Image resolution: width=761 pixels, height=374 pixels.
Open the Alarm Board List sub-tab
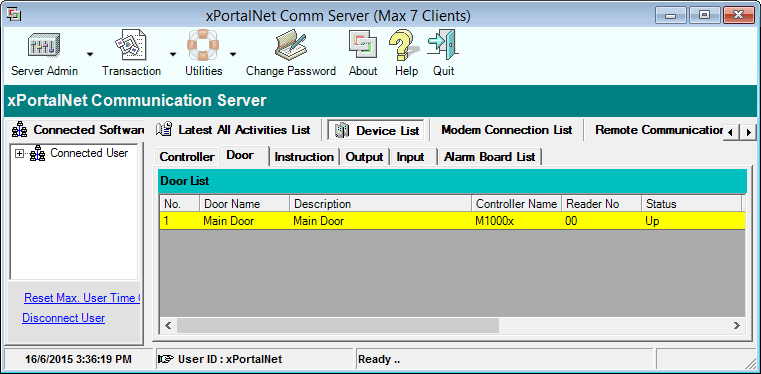[x=490, y=157]
